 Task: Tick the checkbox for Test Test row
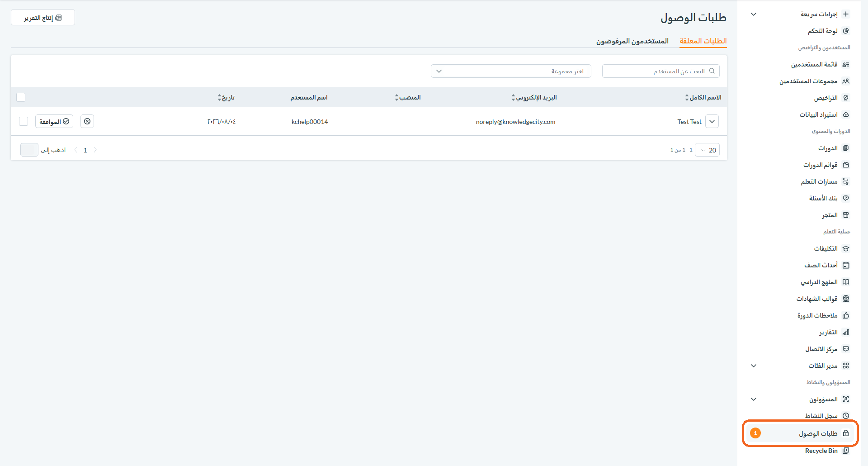24,121
